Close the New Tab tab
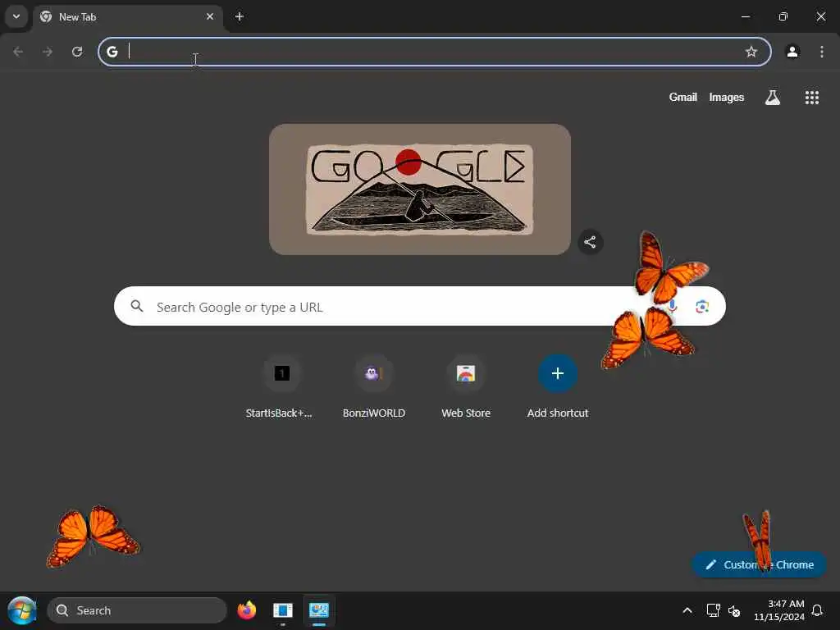 coord(210,16)
